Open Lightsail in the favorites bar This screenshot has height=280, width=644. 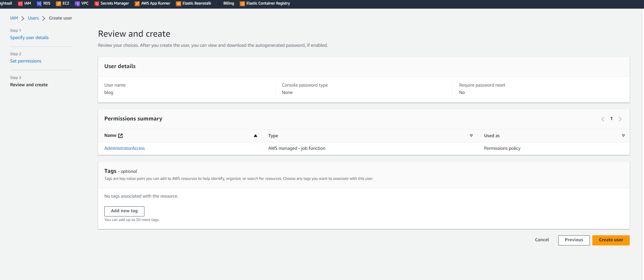[6, 3]
